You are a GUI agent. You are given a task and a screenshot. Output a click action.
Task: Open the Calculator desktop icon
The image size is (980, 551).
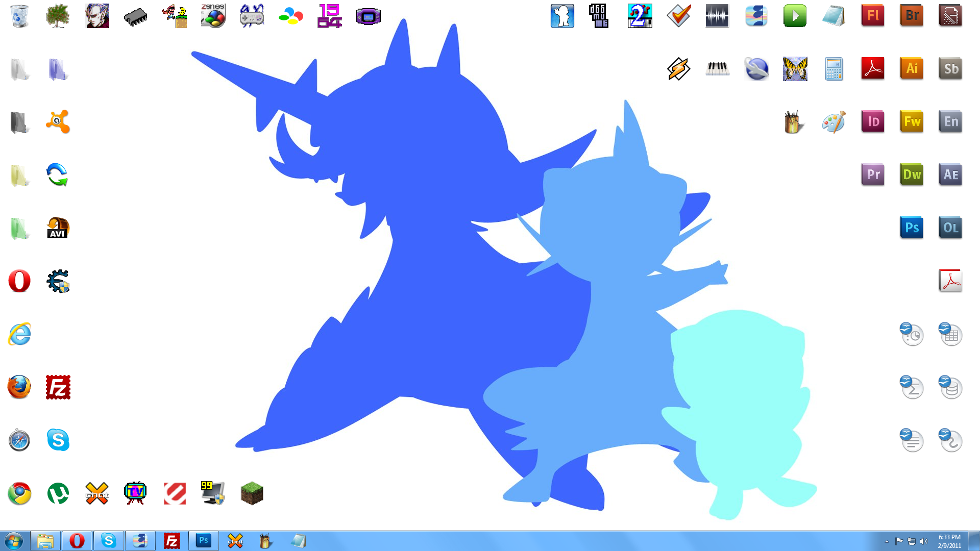click(x=834, y=69)
